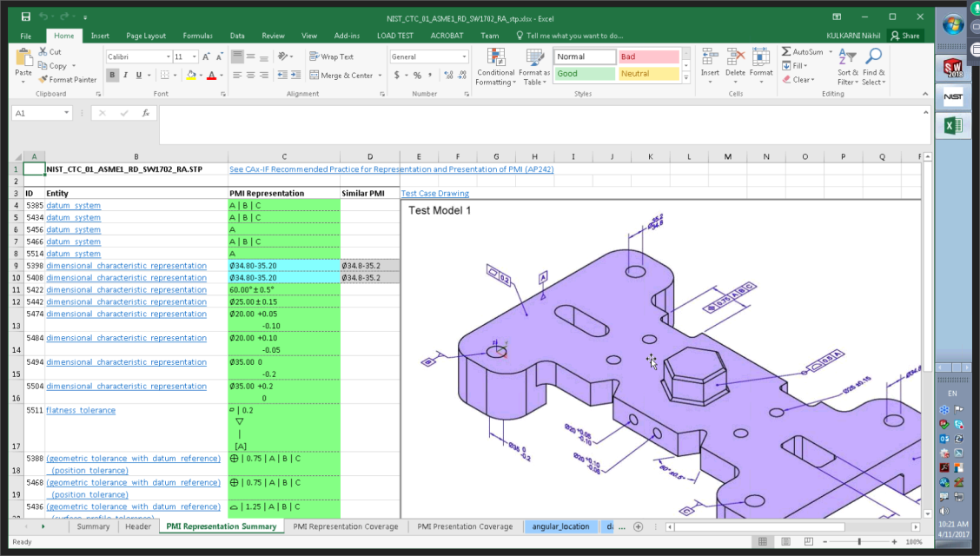Viewport: 980px width, 556px height.
Task: Click the AutoSum sigma icon
Action: tap(786, 52)
